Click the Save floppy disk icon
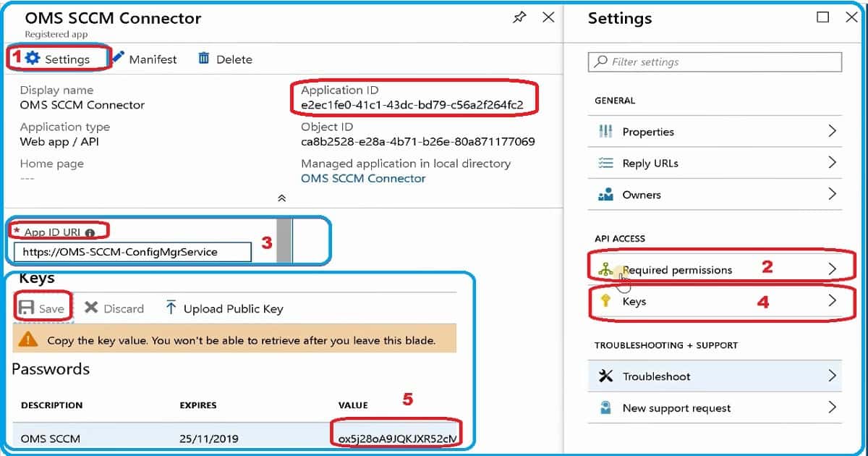Image resolution: width=868 pixels, height=456 pixels. 27,308
